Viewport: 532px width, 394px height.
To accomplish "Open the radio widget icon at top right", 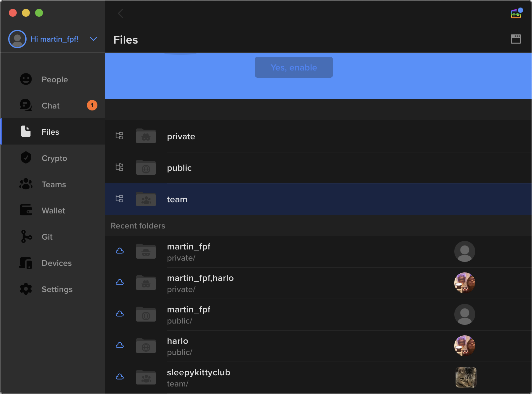I will (516, 13).
